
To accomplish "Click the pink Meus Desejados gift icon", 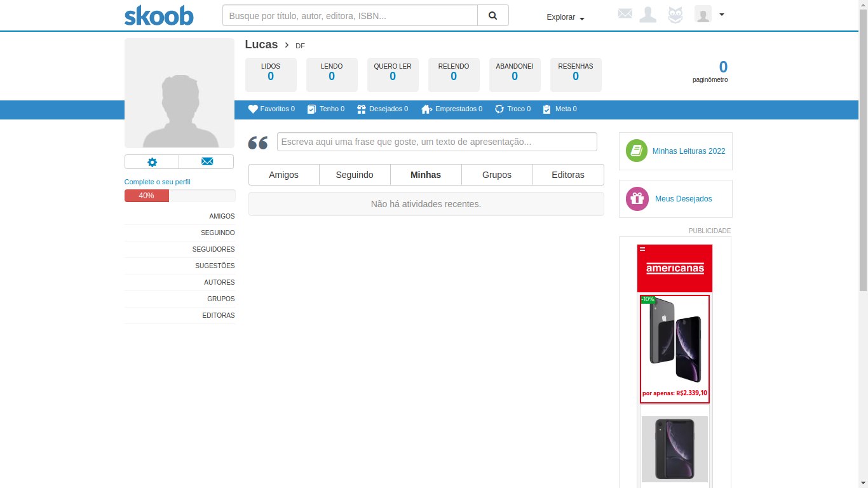I will 637,199.
